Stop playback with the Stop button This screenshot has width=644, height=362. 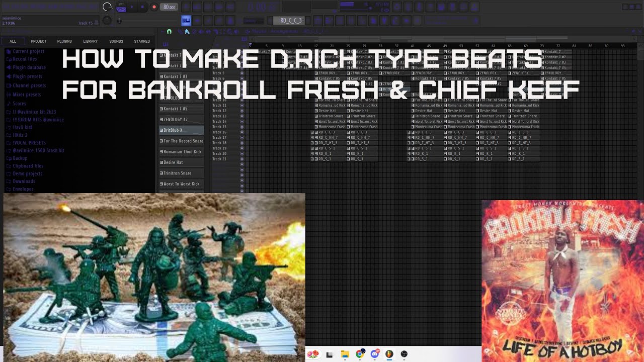[143, 7]
